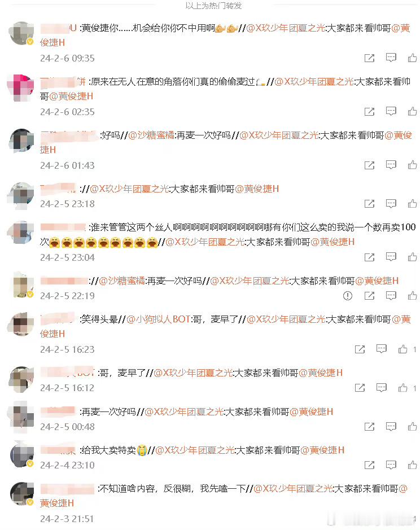Repost the comment dated 24-2-5 00:48
The image size is (420, 530).
coord(369,427)
